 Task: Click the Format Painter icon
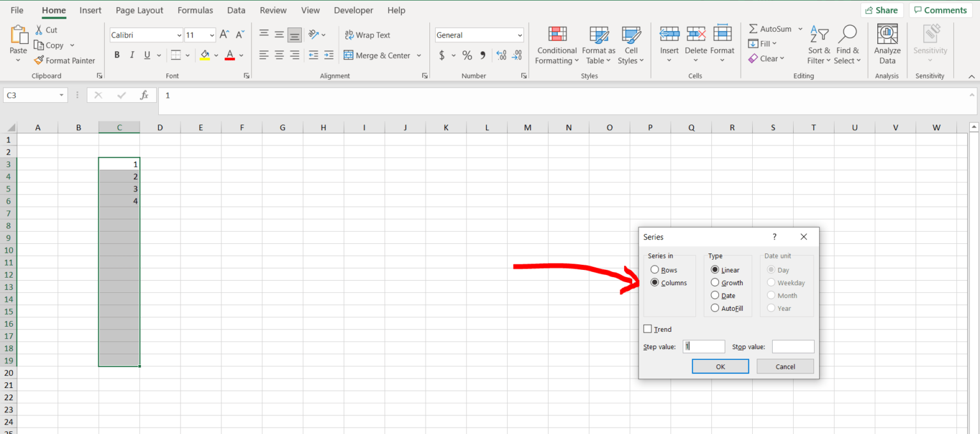38,60
